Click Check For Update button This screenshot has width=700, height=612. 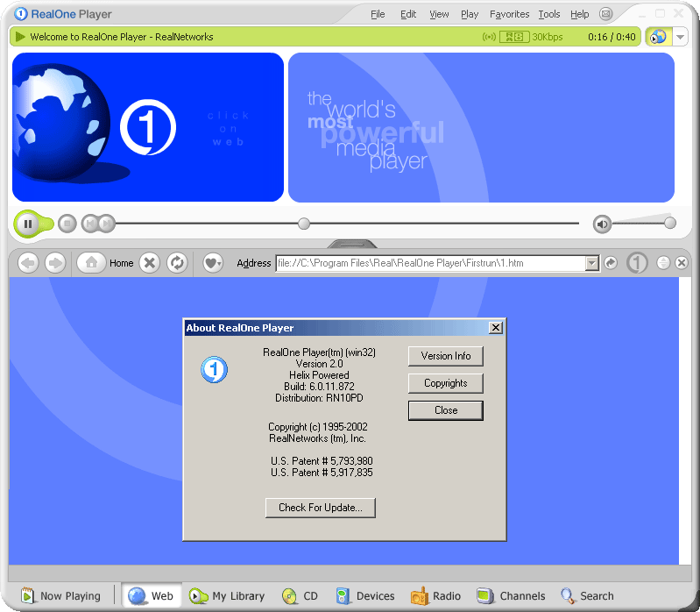click(x=321, y=508)
